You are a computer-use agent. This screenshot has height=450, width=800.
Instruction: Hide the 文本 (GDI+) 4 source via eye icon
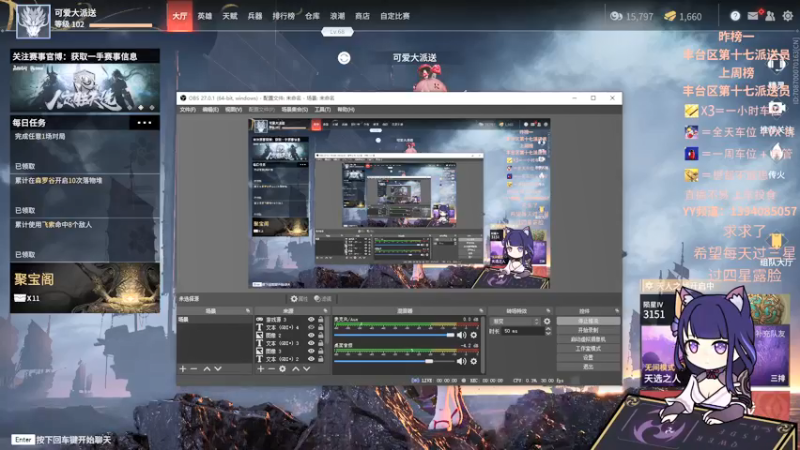click(311, 328)
